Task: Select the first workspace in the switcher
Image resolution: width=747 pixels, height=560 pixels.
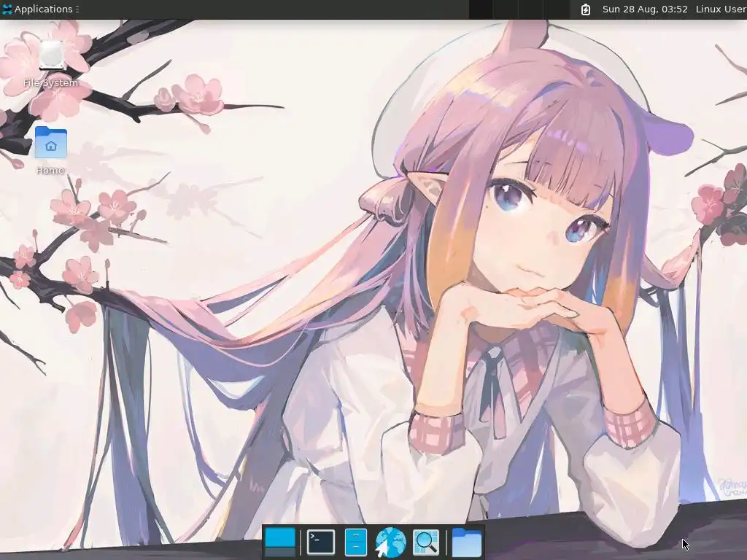Action: coord(481,9)
